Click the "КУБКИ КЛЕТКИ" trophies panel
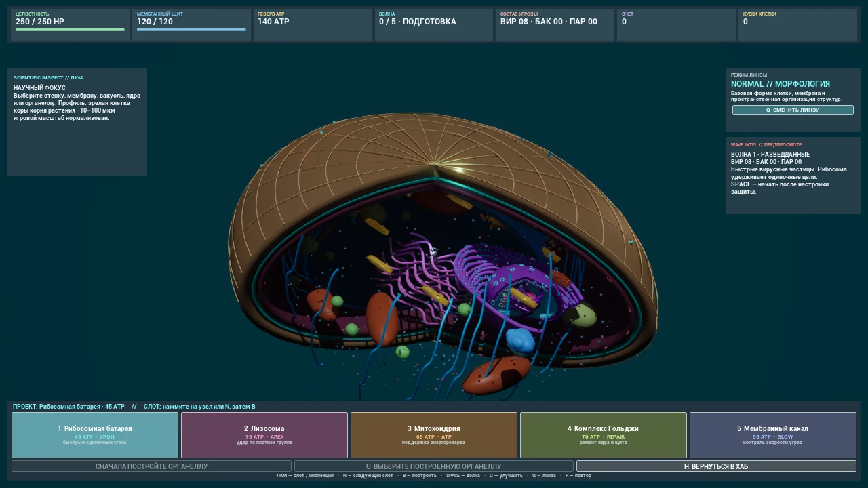 pyautogui.click(x=797, y=25)
